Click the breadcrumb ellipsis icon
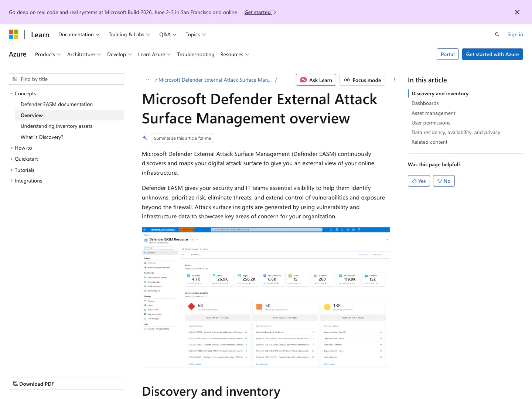The image size is (532, 399). (x=149, y=80)
